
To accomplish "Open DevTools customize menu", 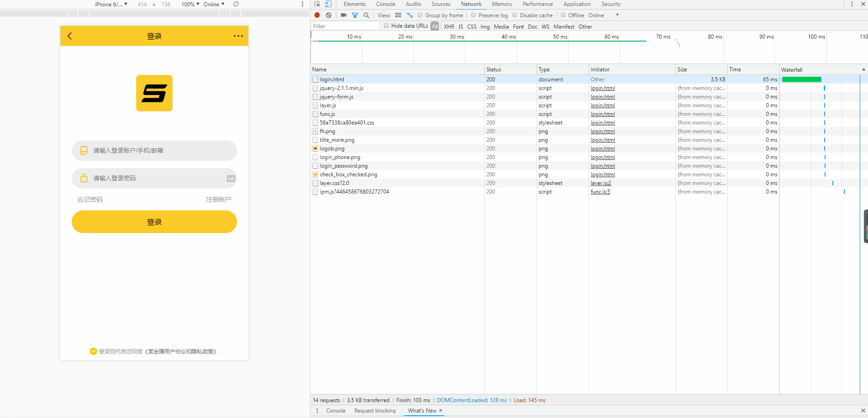I will pos(852,4).
